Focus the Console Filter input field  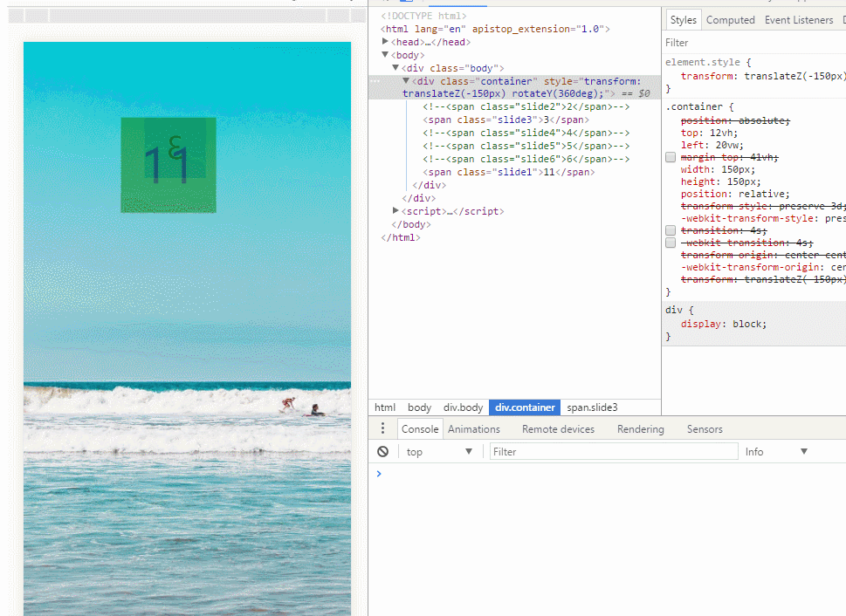[614, 451]
